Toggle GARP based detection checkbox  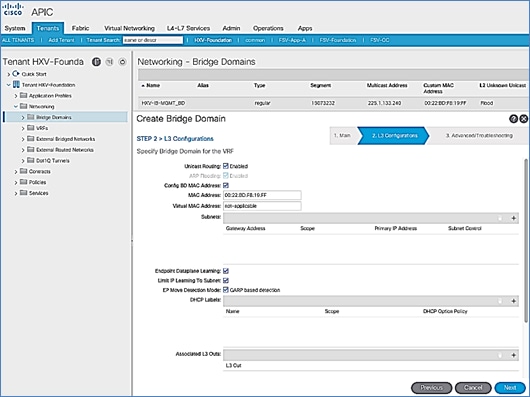226,290
